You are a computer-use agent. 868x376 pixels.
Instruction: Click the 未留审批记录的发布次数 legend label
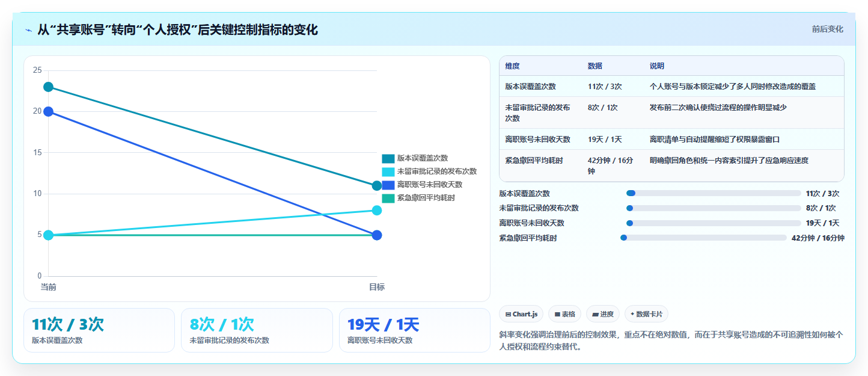pyautogui.click(x=437, y=171)
